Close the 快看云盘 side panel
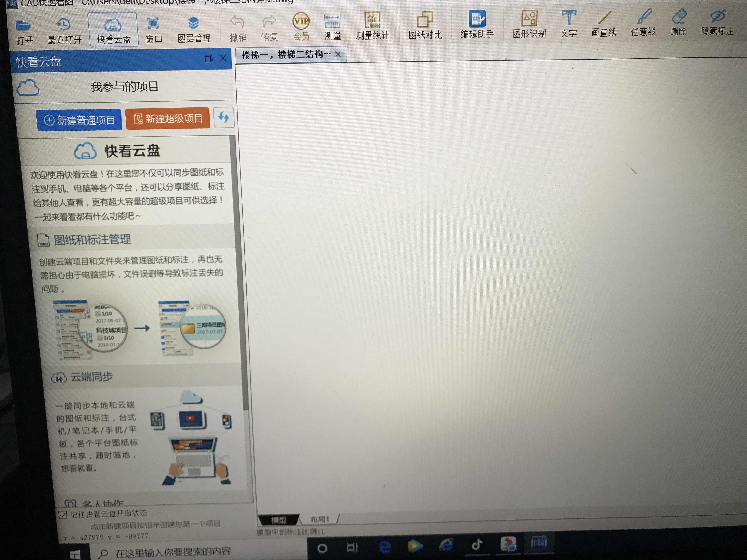The height and width of the screenshot is (560, 747). coord(223,58)
